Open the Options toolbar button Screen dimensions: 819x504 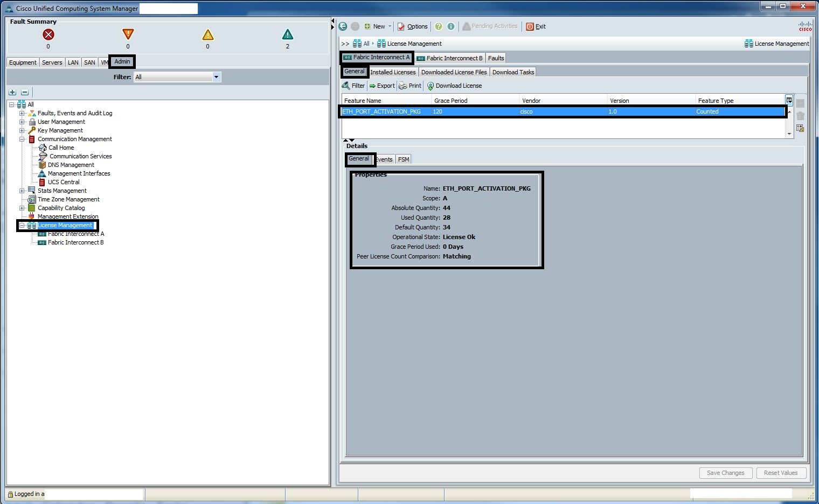coord(413,26)
